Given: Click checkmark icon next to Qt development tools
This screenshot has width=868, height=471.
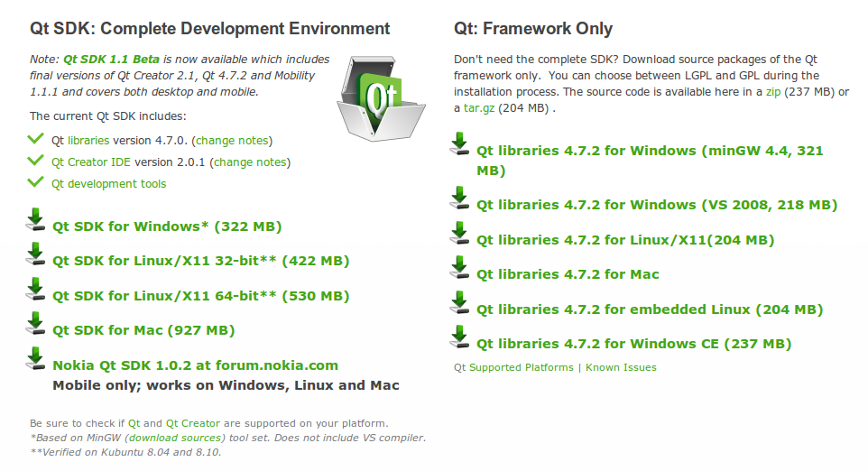Looking at the screenshot, I should coord(35,181).
